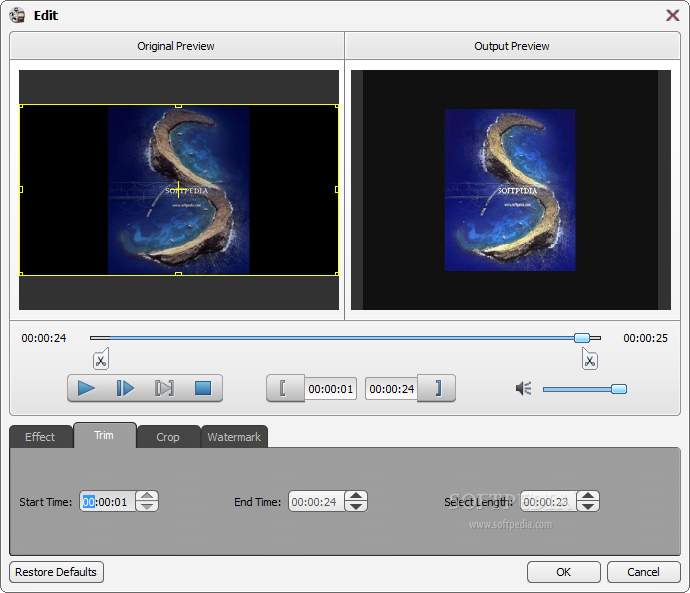Screen dimensions: 690x593
Task: Open the Watermark tab
Action: (x=234, y=437)
